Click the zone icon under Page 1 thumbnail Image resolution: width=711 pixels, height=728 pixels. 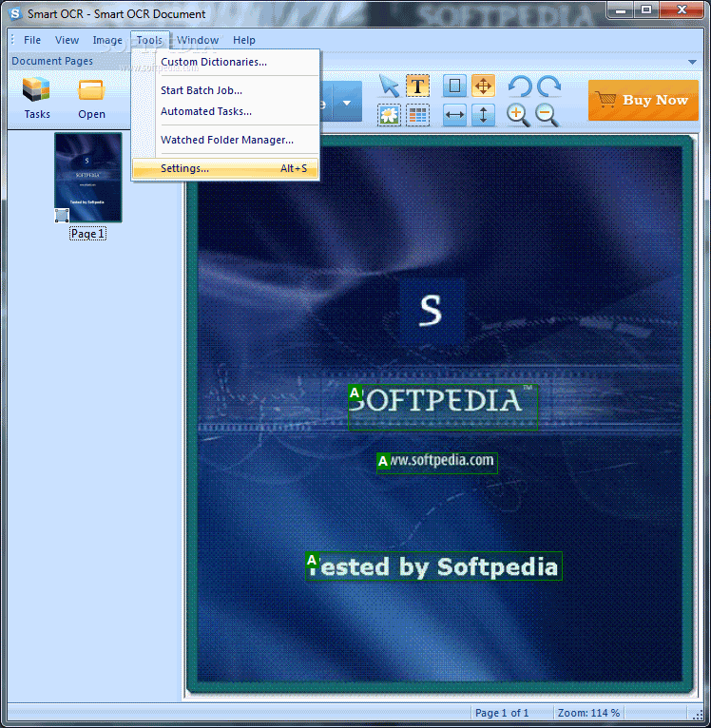click(62, 216)
